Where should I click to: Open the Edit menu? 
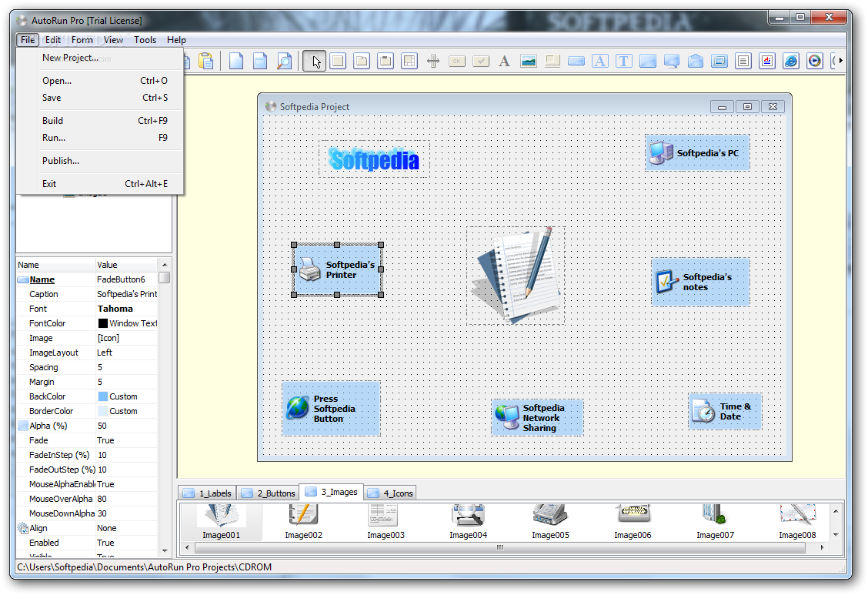53,40
